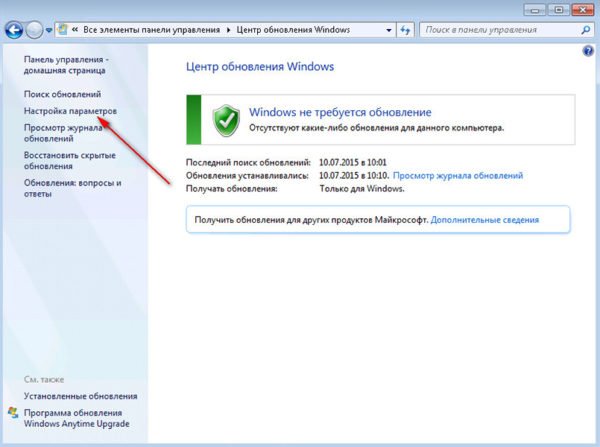Screen dimensions: 600x447
Task: Minimize the window
Action: pos(536,10)
